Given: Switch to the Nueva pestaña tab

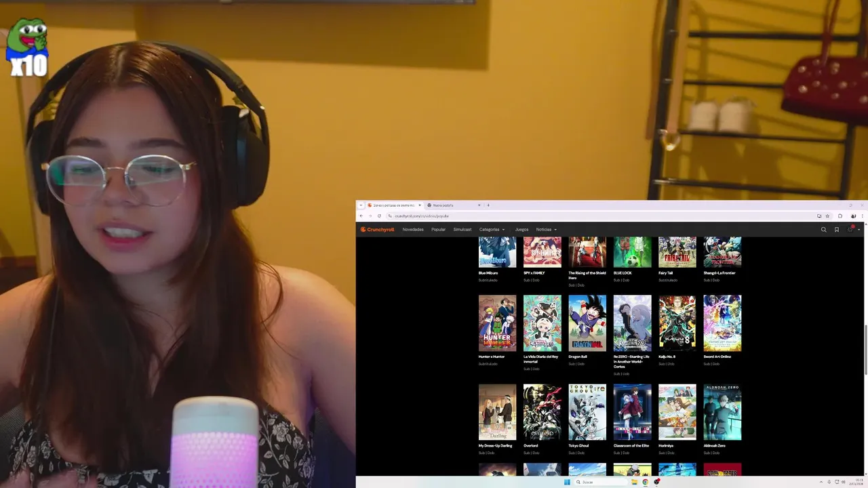Looking at the screenshot, I should click(453, 205).
